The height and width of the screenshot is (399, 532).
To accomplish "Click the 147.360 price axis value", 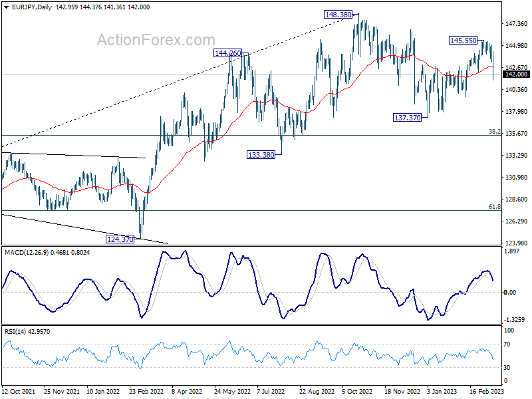I will 517,24.
